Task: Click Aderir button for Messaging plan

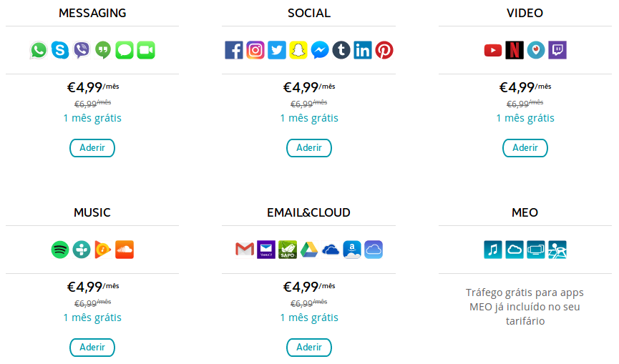Action: [92, 148]
